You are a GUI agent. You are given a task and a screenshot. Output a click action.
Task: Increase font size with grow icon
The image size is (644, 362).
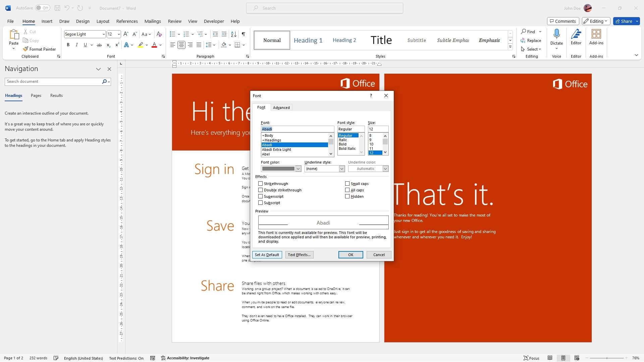(x=126, y=34)
